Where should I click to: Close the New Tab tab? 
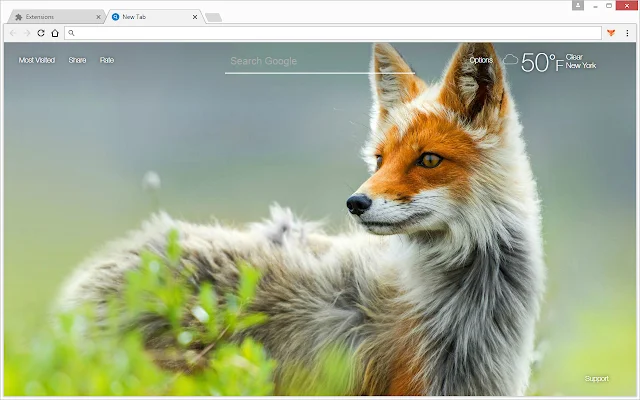[195, 17]
